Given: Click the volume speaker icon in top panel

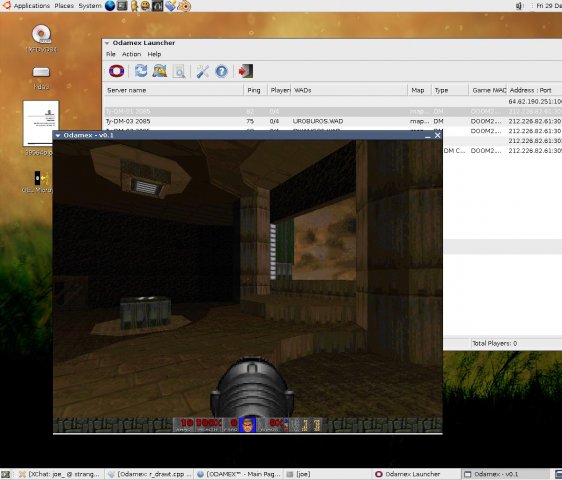Looking at the screenshot, I should [x=519, y=6].
